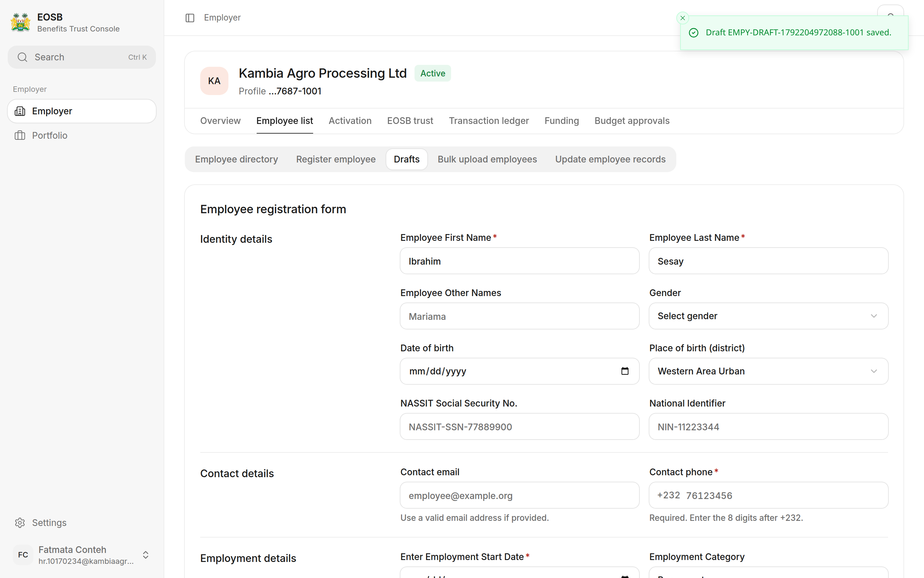Screen dimensions: 924x578
Task: Dismiss the draft saved notification
Action: point(683,18)
